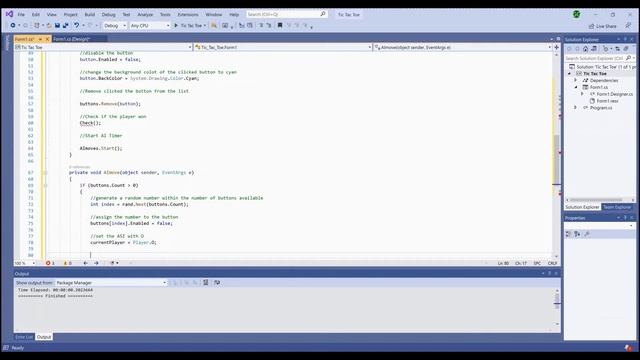Click the bookmark toolbar icon
640x360 pixels.
[280, 25]
